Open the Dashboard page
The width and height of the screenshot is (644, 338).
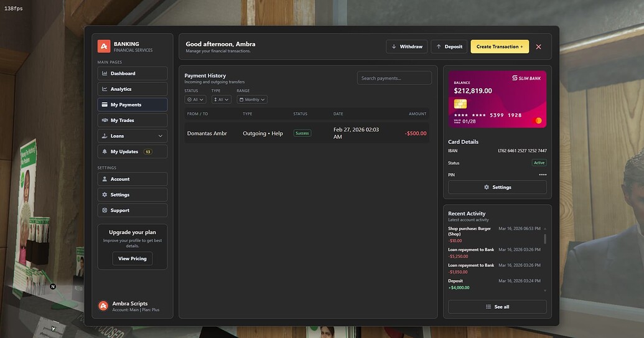click(133, 73)
